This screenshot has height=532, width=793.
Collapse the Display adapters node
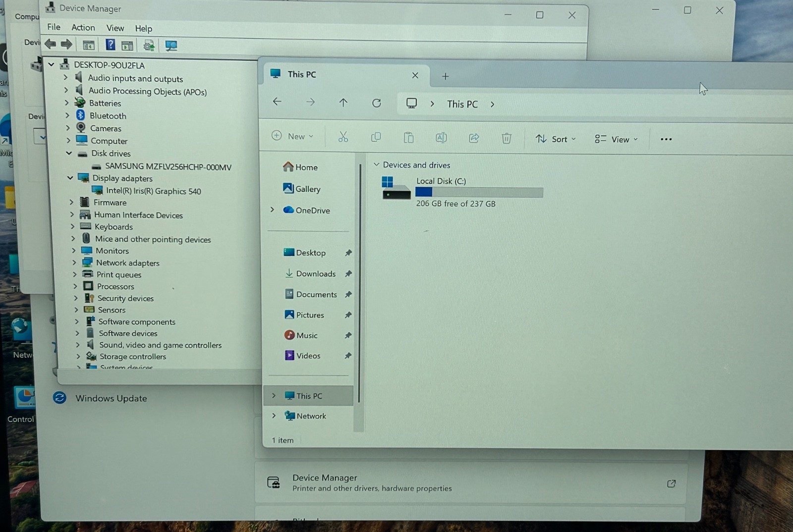[70, 177]
